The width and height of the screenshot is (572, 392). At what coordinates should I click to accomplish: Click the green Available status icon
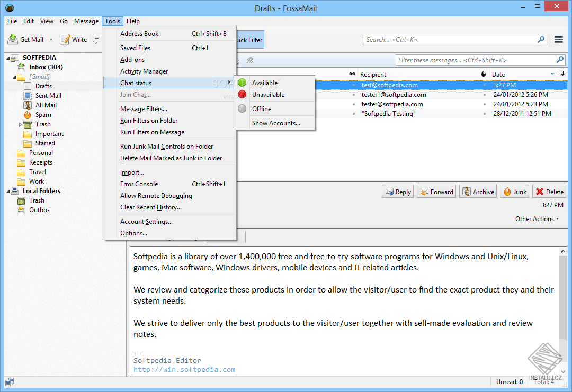pyautogui.click(x=242, y=83)
